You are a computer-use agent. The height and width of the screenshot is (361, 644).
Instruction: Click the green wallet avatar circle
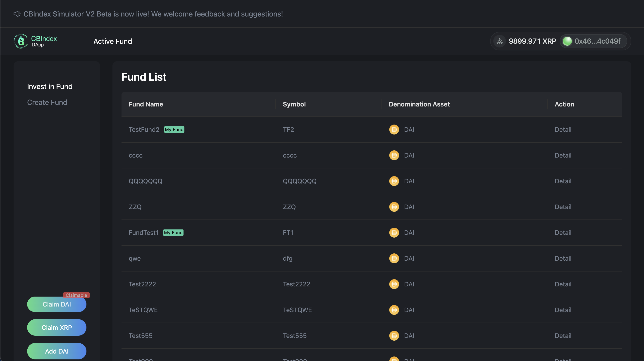567,41
